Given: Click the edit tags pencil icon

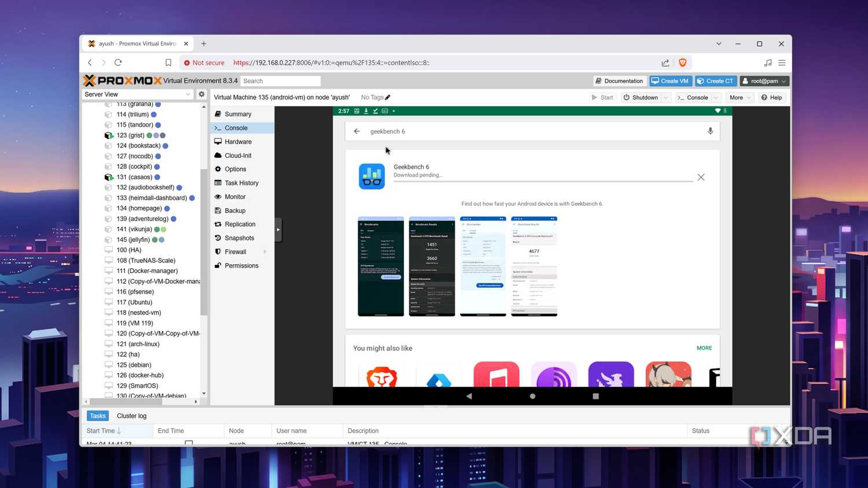Looking at the screenshot, I should coord(388,97).
